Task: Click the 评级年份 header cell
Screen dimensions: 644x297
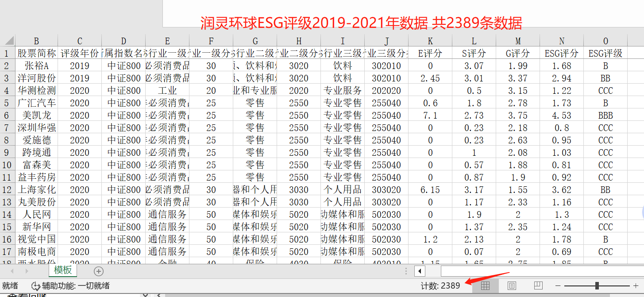Action: tap(80, 54)
